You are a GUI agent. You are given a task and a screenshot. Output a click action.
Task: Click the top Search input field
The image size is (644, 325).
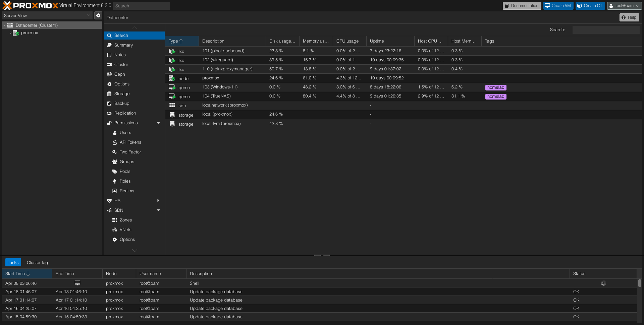[141, 6]
